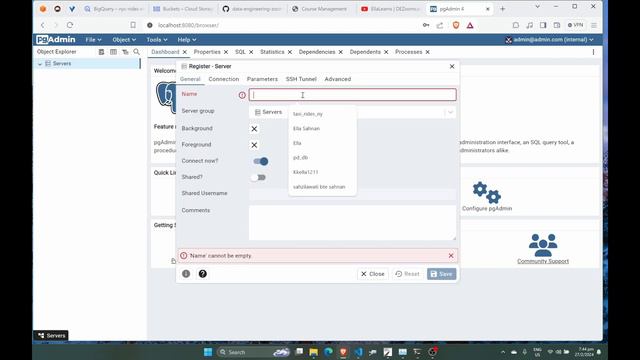Close the Dashboard tab with its X

[185, 52]
